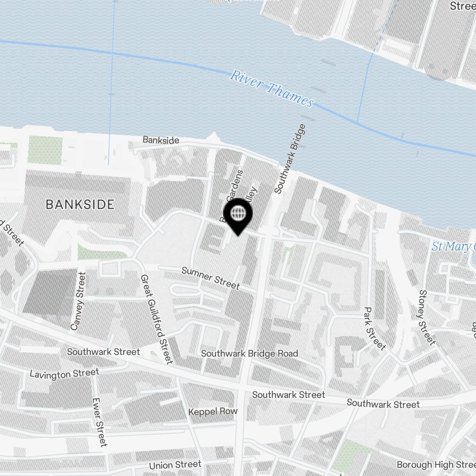
Task: Select the Union Street label
Action: (x=175, y=465)
